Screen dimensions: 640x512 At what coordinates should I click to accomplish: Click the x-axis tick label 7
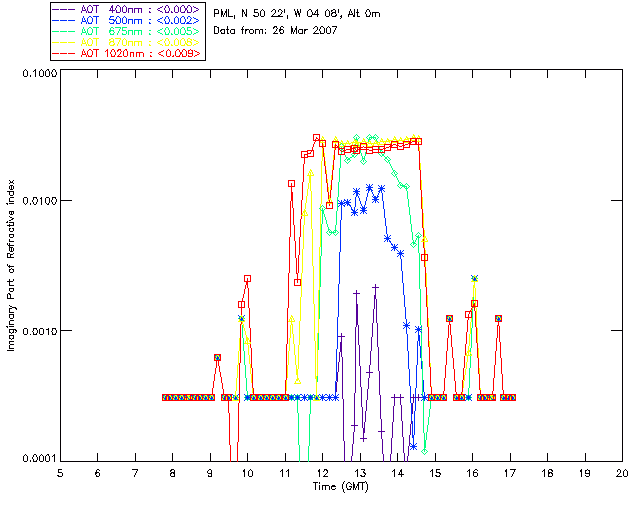(x=135, y=473)
